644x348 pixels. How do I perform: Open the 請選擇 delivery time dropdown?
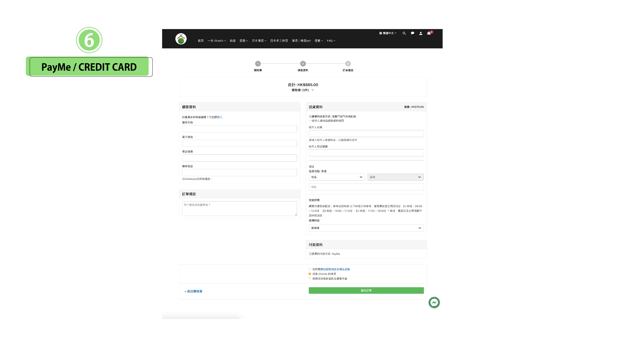pyautogui.click(x=366, y=228)
